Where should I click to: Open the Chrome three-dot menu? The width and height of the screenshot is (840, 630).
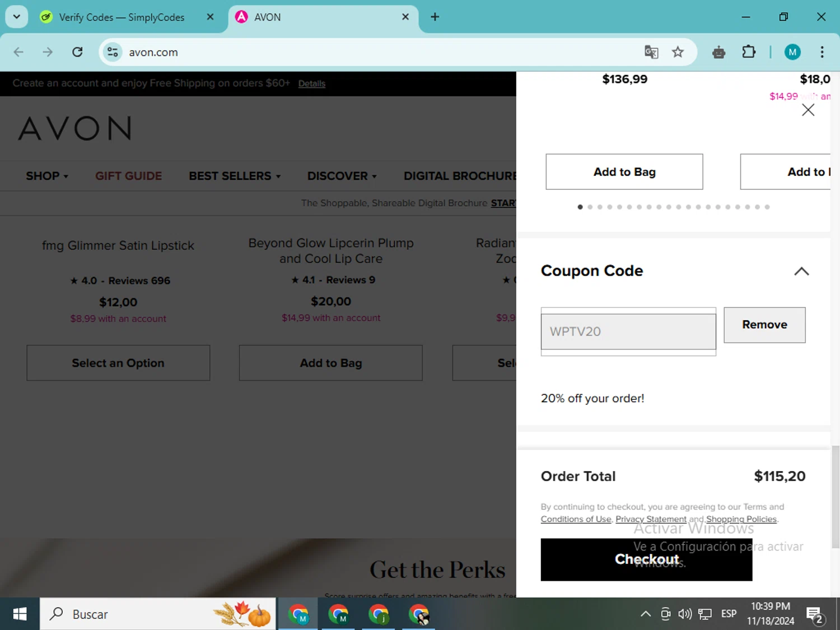822,52
